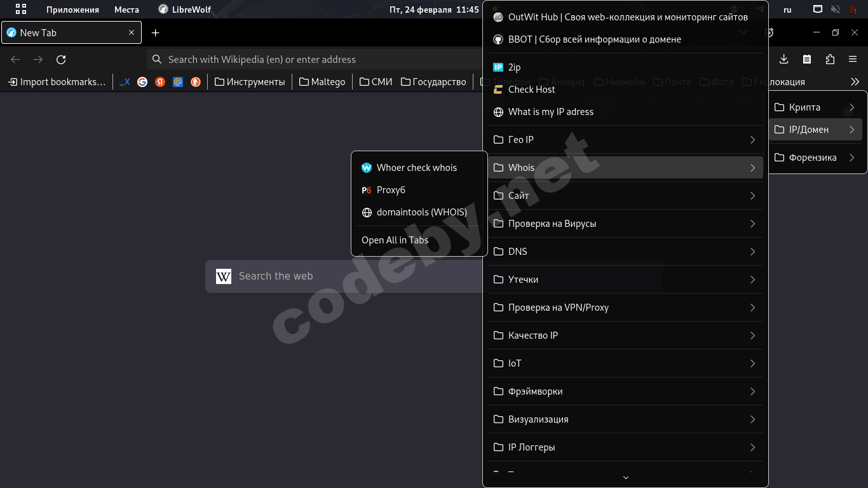This screenshot has width=868, height=488.
Task: Open a new tab with the plus button
Action: click(156, 32)
